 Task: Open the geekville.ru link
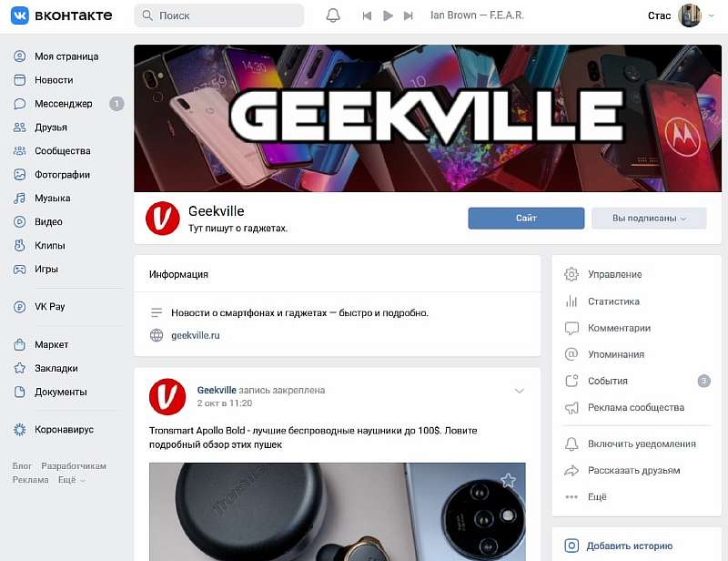(x=196, y=335)
